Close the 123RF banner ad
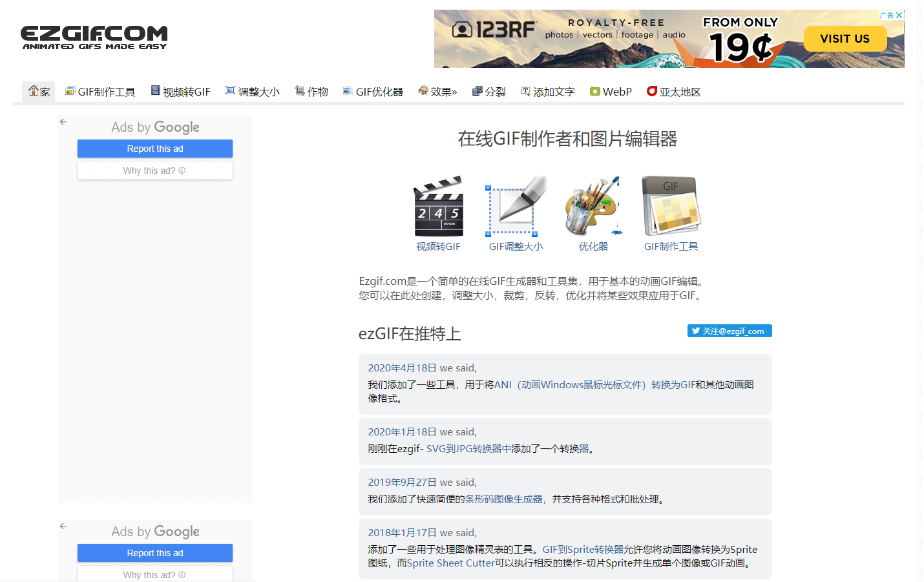The image size is (924, 582). [899, 15]
